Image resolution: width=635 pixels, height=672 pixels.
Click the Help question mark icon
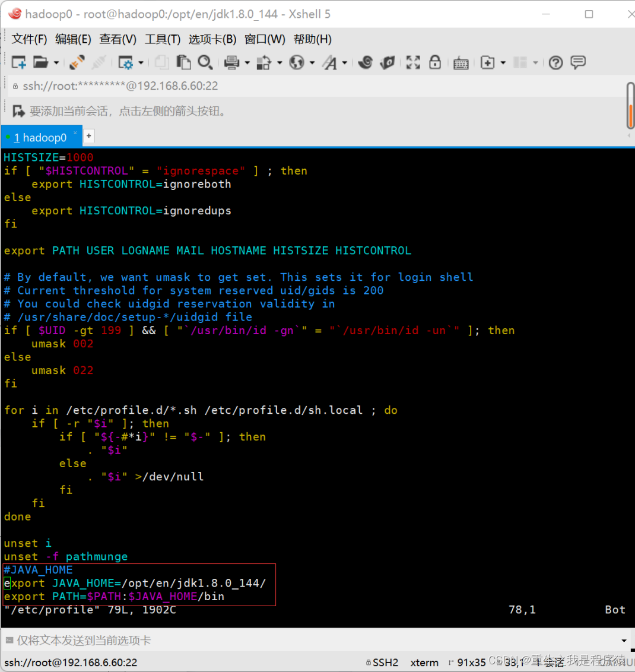[555, 62]
